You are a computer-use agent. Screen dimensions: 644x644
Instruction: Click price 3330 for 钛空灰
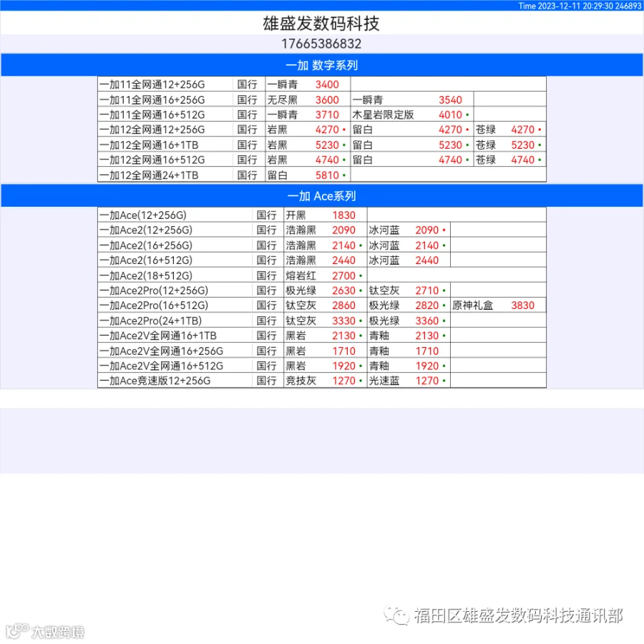point(343,321)
